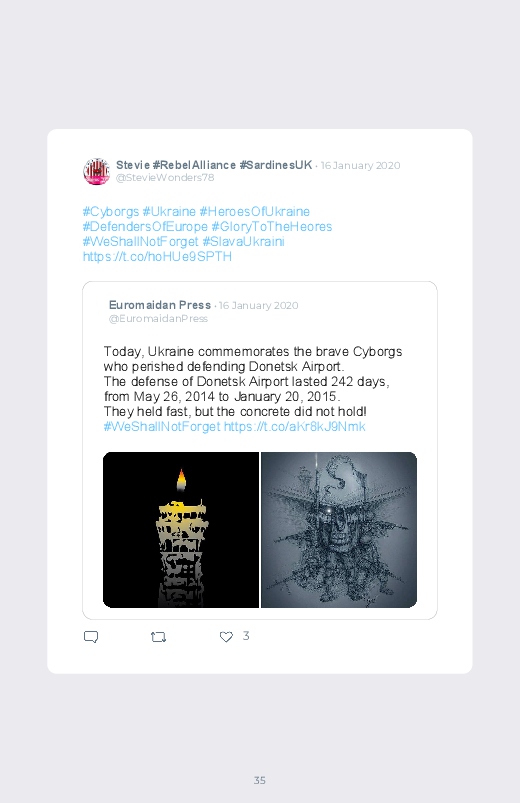Open Stevie's round profile avatar
The height and width of the screenshot is (803, 520).
click(96, 172)
